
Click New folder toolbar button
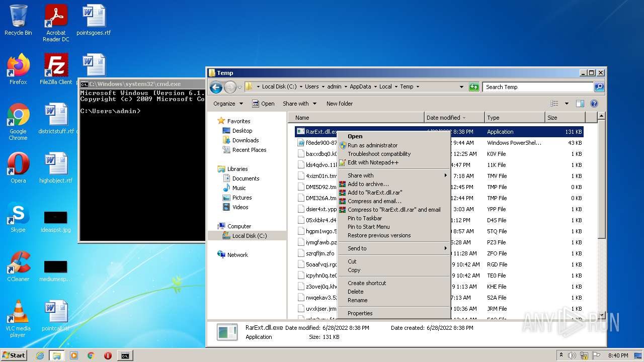pos(340,104)
